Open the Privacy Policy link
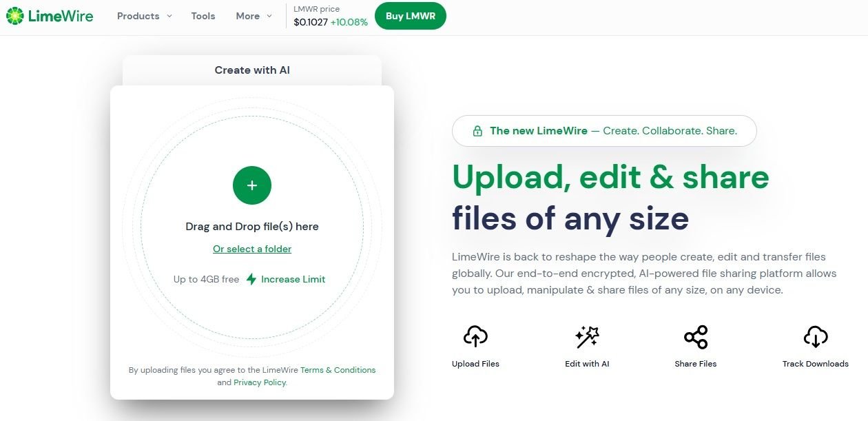Image resolution: width=868 pixels, height=421 pixels. point(260,382)
